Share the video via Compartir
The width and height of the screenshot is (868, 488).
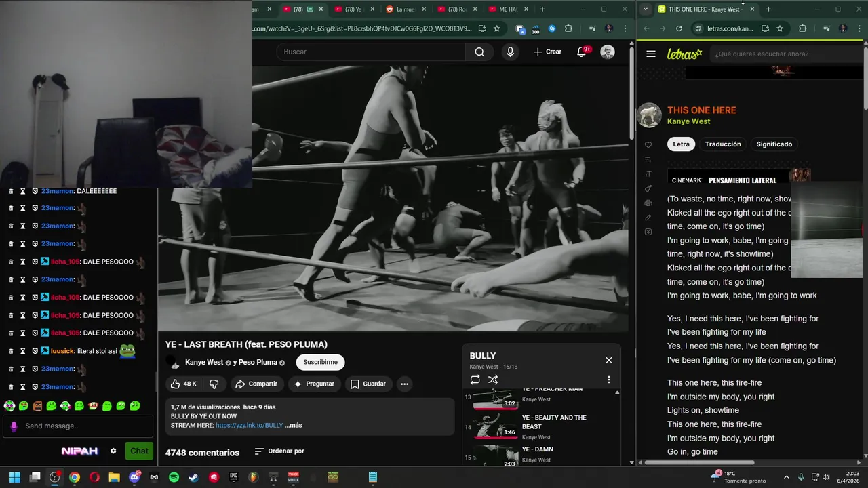click(256, 384)
